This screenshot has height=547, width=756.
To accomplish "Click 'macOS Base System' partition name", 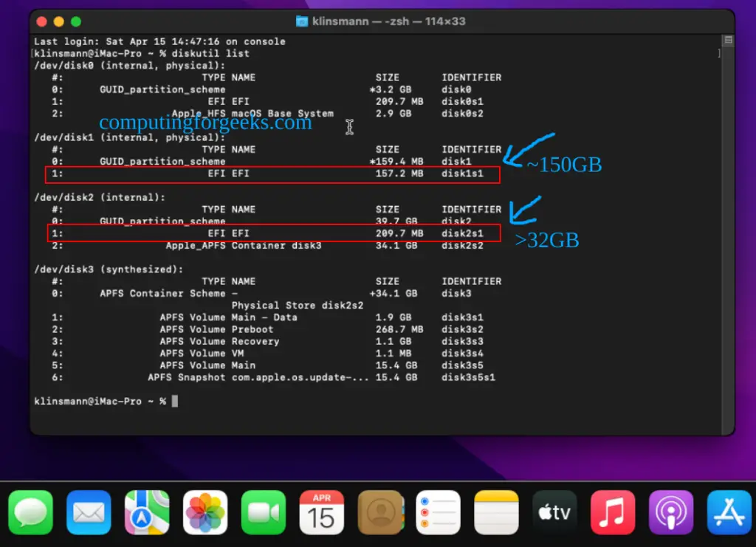I will tap(283, 114).
